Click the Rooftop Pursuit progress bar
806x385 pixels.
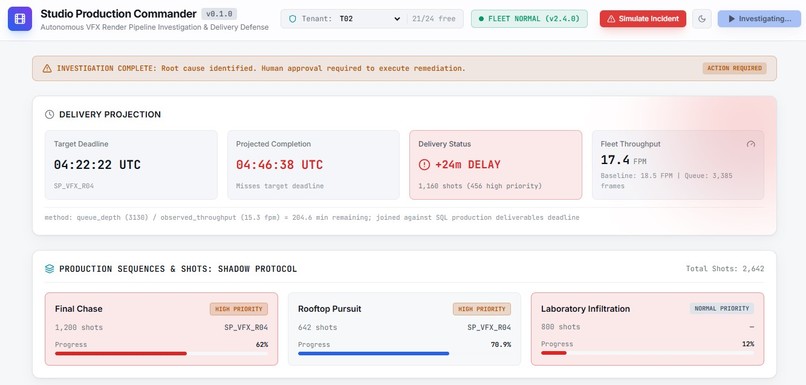click(x=405, y=354)
